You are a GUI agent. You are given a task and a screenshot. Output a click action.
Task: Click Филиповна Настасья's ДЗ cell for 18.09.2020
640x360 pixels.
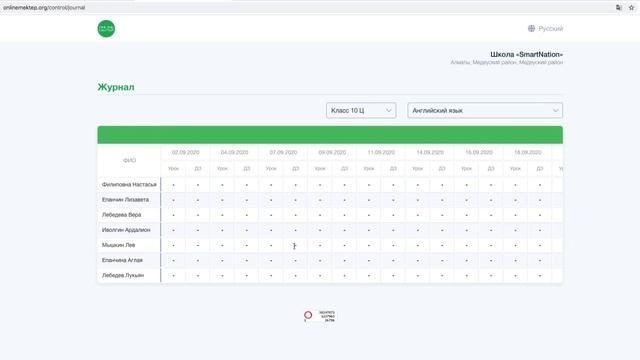pyautogui.click(x=540, y=185)
